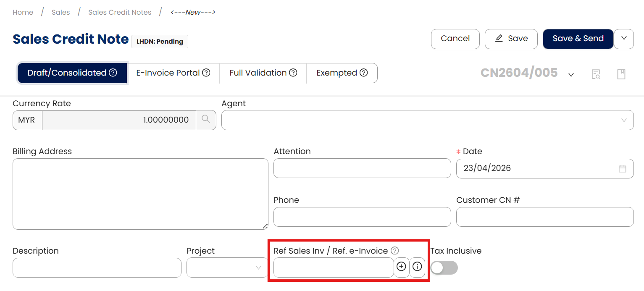Image resolution: width=644 pixels, height=291 pixels.
Task: Go to Sales Credit Notes breadcrumb link
Action: (x=120, y=12)
